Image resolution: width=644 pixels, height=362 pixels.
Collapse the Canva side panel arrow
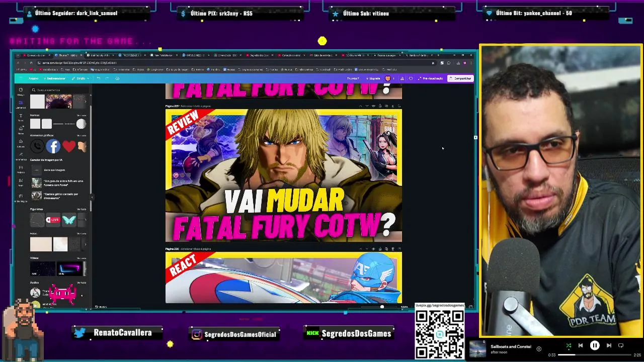(92, 197)
